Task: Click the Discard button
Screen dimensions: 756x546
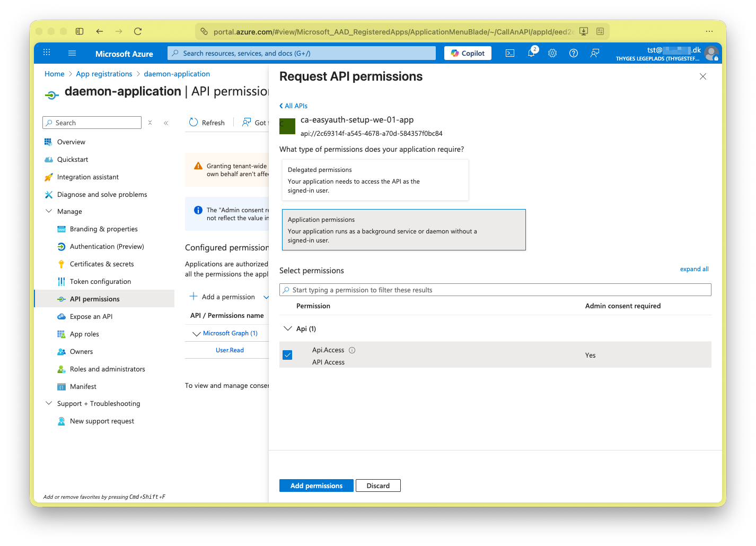Action: coord(378,486)
